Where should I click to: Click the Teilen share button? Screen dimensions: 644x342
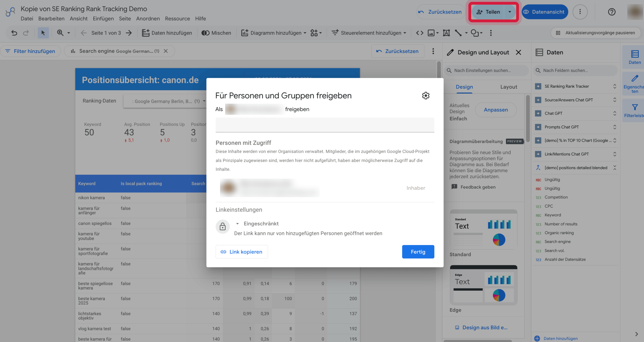point(488,12)
